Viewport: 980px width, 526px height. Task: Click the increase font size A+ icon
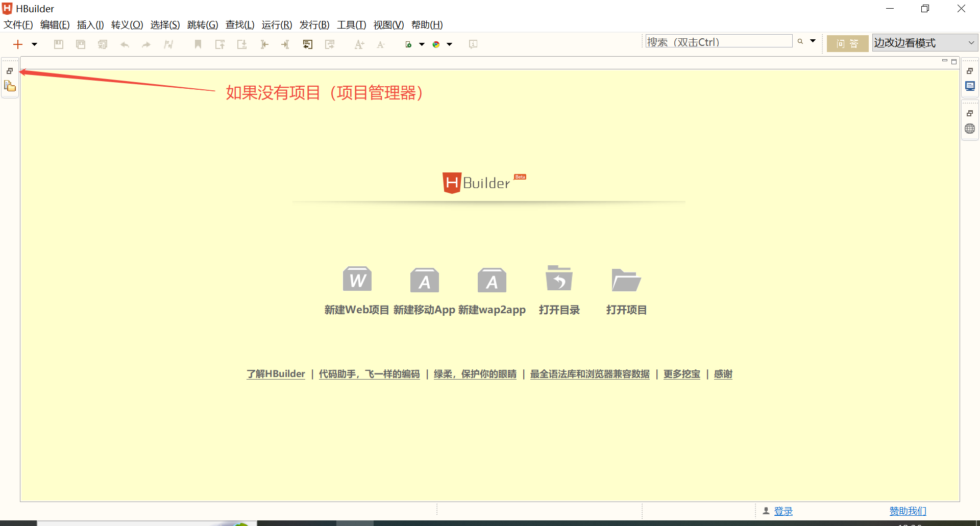click(x=359, y=44)
